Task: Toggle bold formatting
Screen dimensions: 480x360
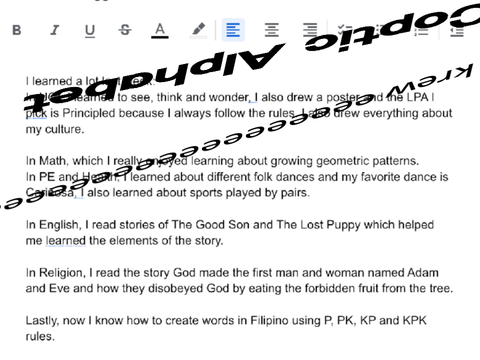Action: pos(17,30)
